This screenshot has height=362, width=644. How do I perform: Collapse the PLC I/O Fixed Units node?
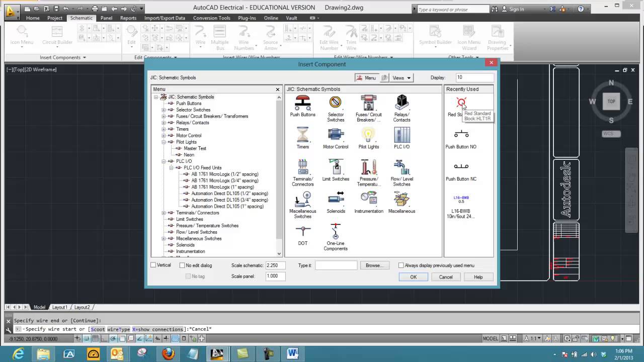point(171,167)
